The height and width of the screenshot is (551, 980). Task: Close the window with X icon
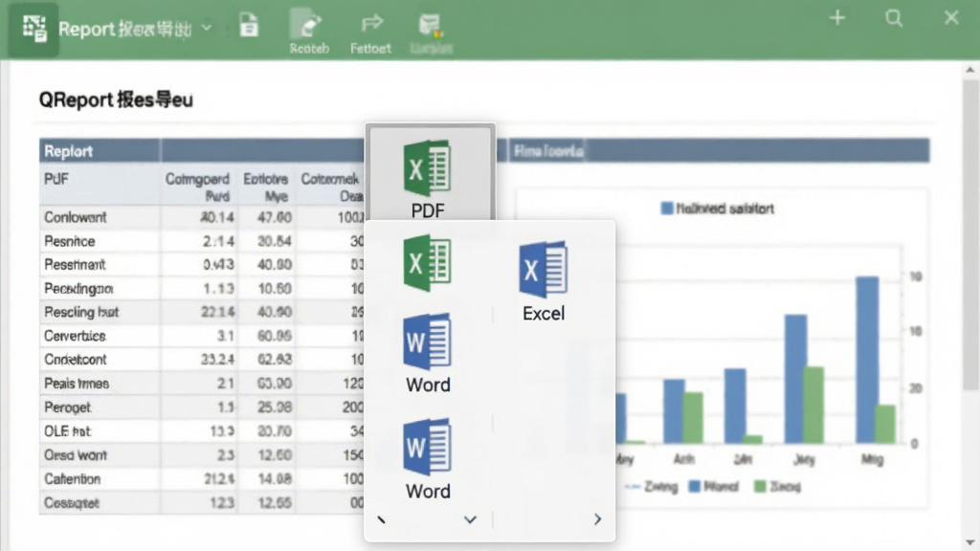951,17
